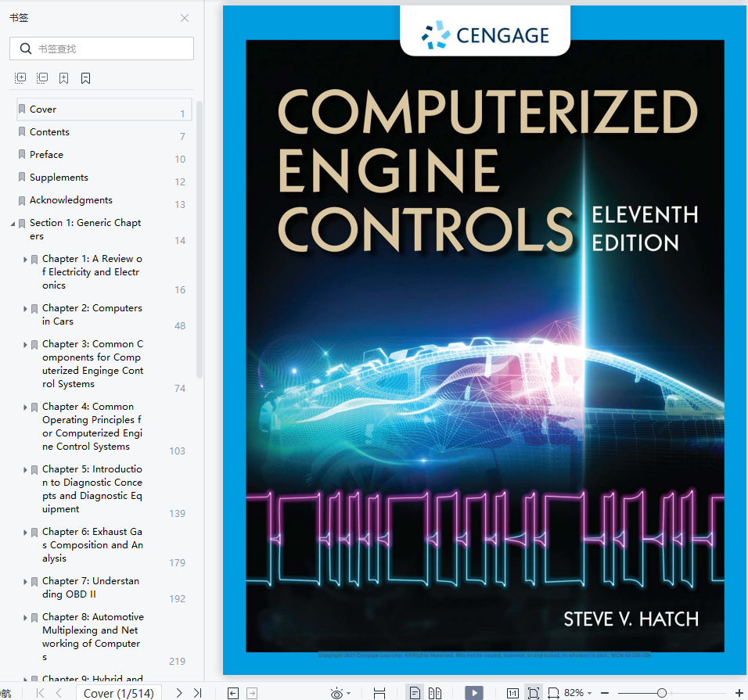Open the 82% zoom dropdown

tap(578, 693)
